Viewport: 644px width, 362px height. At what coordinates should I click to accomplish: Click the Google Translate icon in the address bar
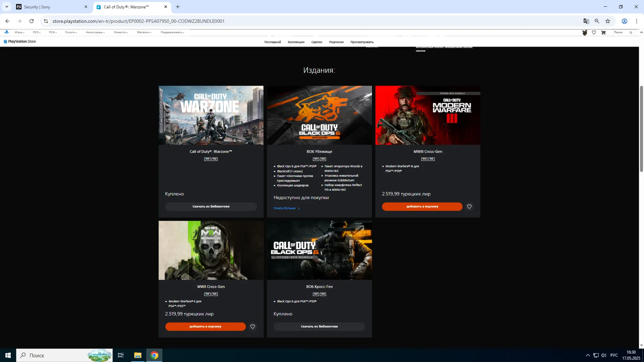(586, 21)
